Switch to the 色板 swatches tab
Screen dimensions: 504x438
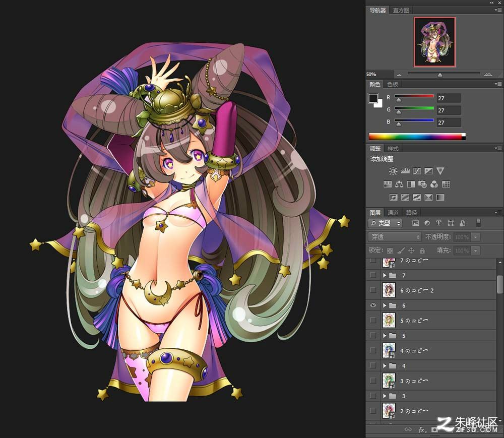(393, 84)
